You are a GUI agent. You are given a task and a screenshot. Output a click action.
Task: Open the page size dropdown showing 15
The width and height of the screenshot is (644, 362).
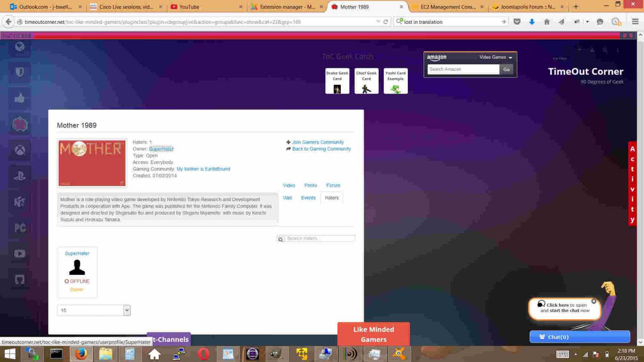pos(94,310)
